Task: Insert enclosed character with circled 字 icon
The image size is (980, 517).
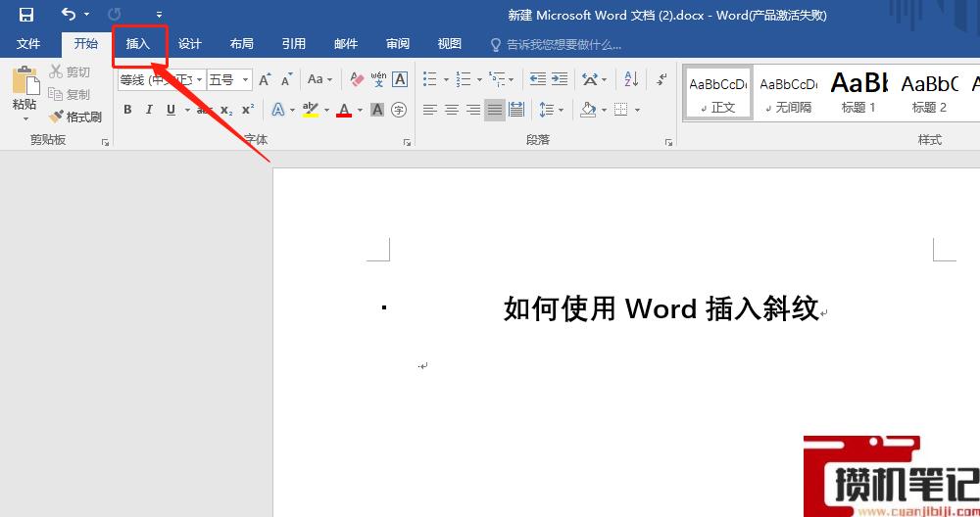Action: pyautogui.click(x=399, y=110)
